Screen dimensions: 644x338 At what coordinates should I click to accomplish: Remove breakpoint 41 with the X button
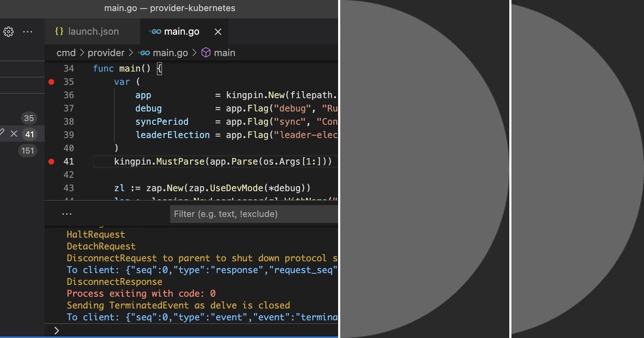click(13, 134)
